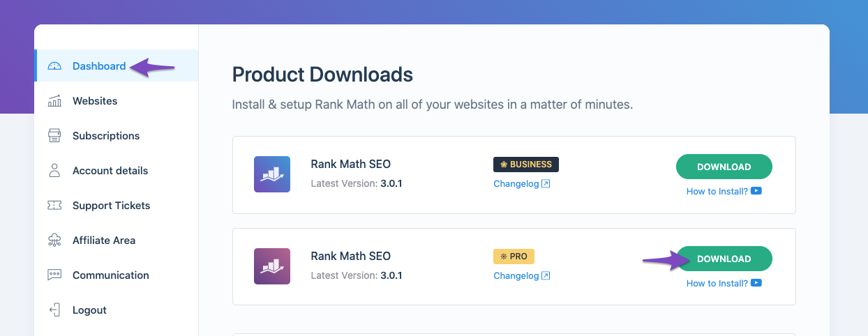Click the Support Tickets ticket icon
The image size is (868, 336).
54,206
